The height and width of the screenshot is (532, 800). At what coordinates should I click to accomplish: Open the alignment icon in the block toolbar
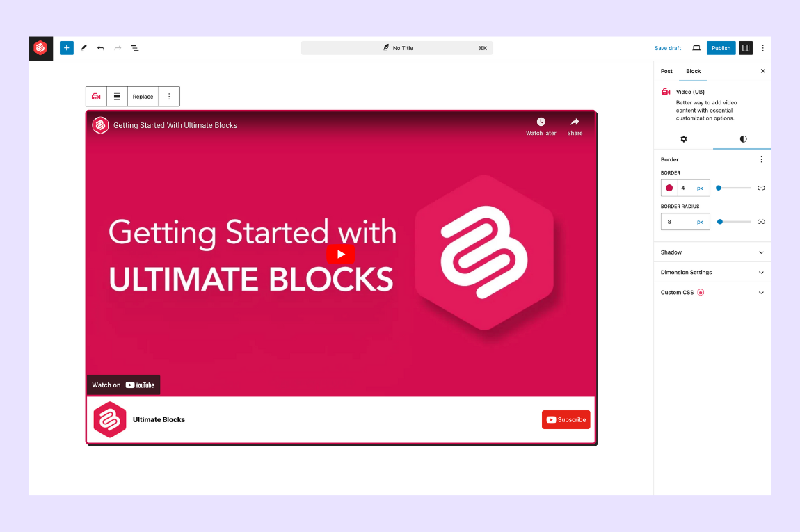(117, 96)
